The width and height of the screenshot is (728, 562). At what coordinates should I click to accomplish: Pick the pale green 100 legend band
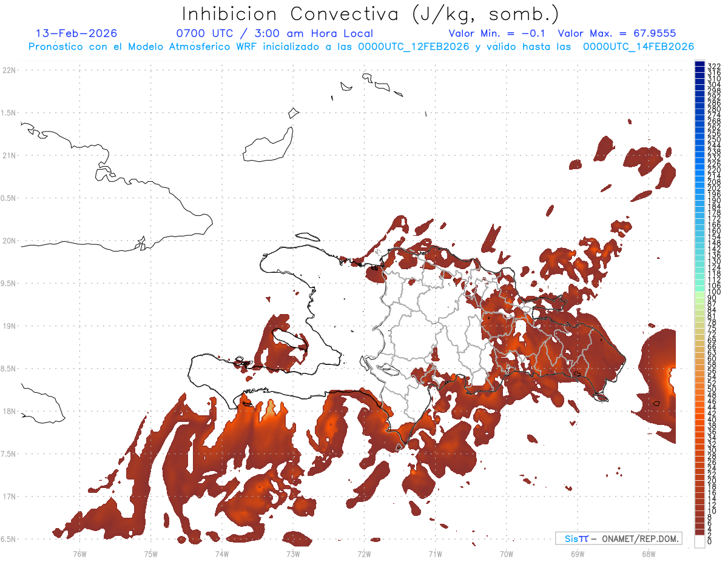(699, 295)
